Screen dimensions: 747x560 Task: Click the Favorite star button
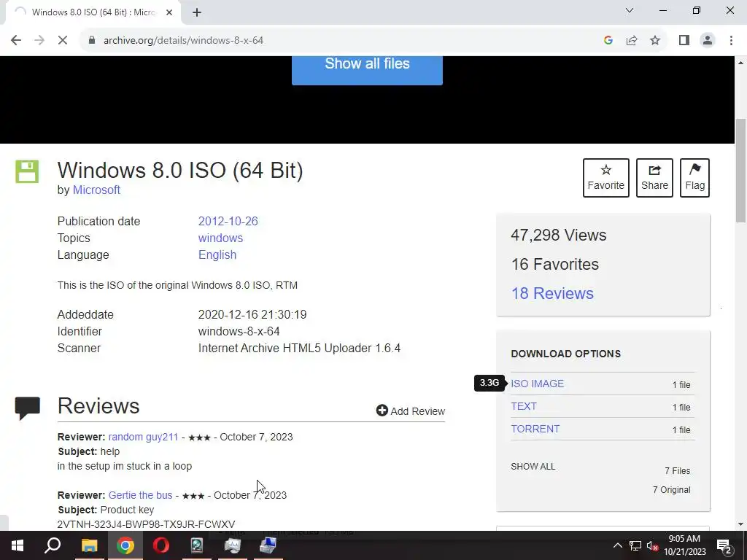click(606, 178)
